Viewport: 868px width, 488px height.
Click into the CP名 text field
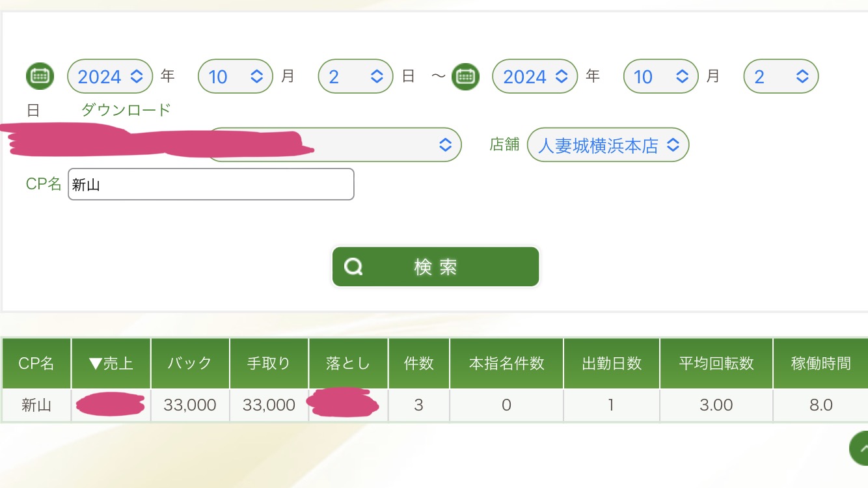[x=211, y=185]
